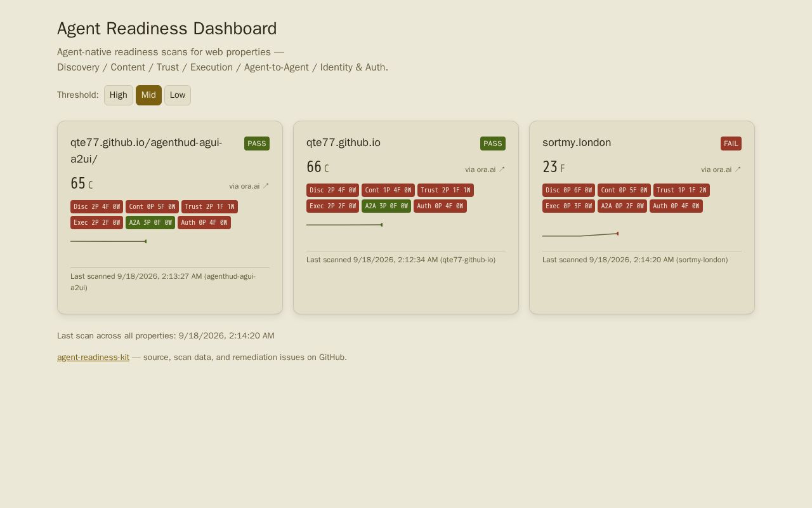Viewport: 812px width, 508px height.
Task: Open via ora.ai link on sortmy.london card
Action: point(721,170)
